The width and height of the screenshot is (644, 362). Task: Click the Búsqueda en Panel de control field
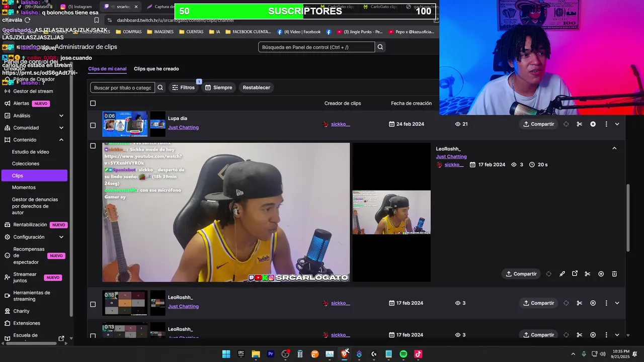316,47
